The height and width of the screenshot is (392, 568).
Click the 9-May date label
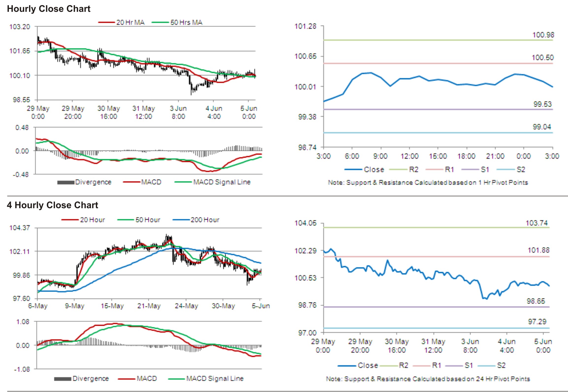pos(75,306)
